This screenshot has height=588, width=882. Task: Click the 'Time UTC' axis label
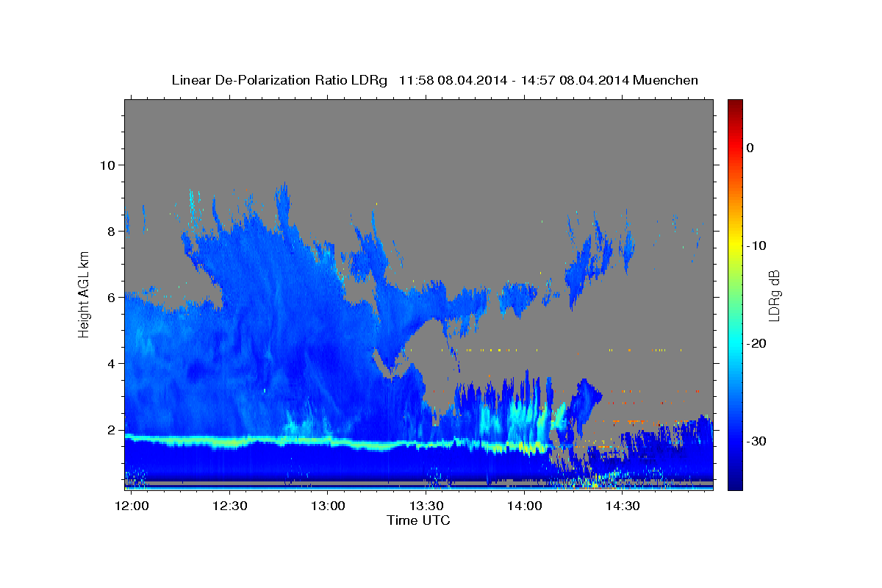tap(418, 520)
